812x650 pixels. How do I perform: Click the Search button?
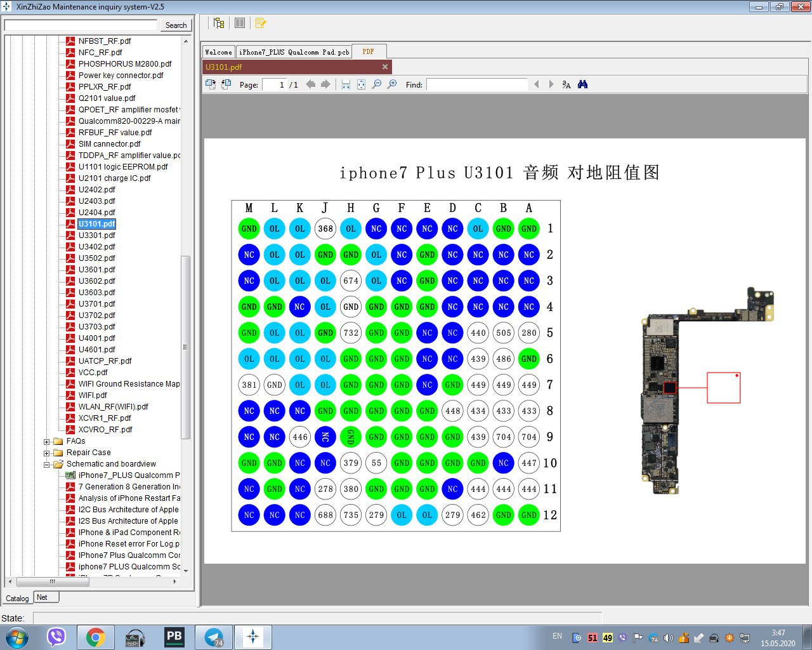(x=176, y=25)
